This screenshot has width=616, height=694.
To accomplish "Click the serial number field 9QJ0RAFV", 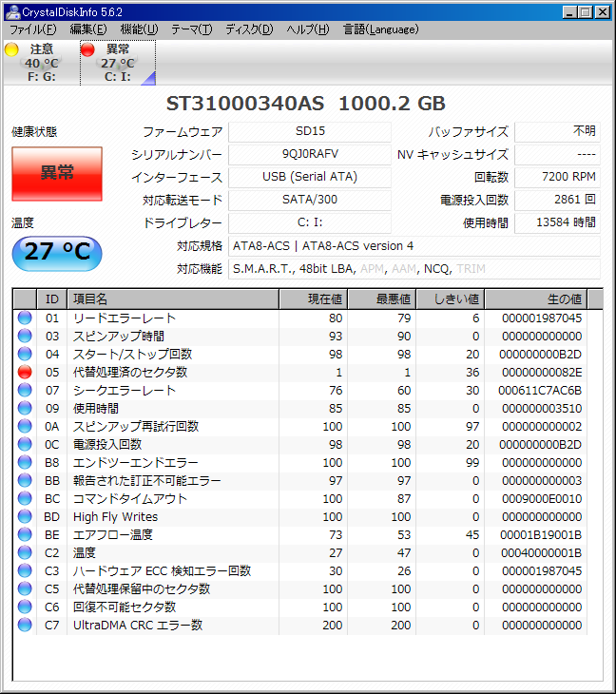I will 310,154.
